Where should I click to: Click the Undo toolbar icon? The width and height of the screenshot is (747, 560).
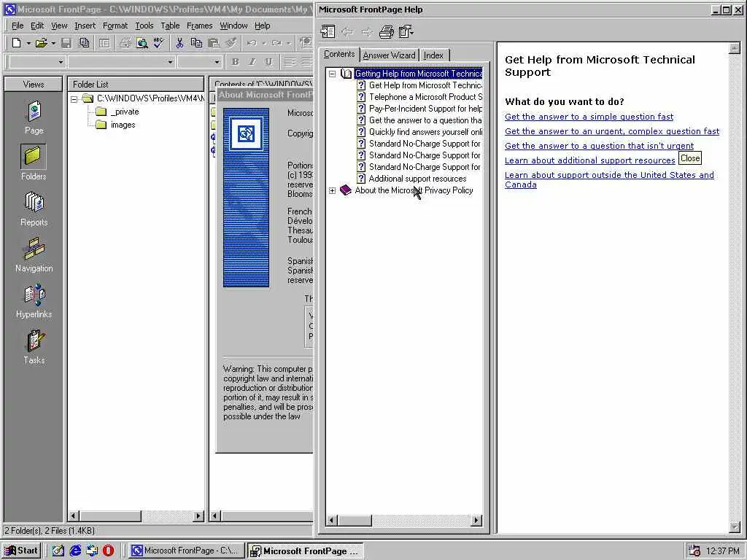pos(252,43)
